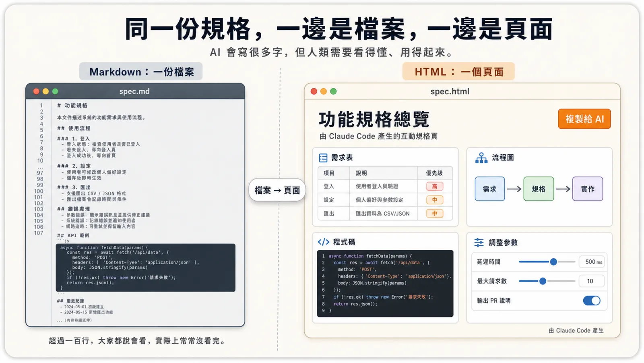Click the Markdown：一份檔案 label

coord(141,72)
